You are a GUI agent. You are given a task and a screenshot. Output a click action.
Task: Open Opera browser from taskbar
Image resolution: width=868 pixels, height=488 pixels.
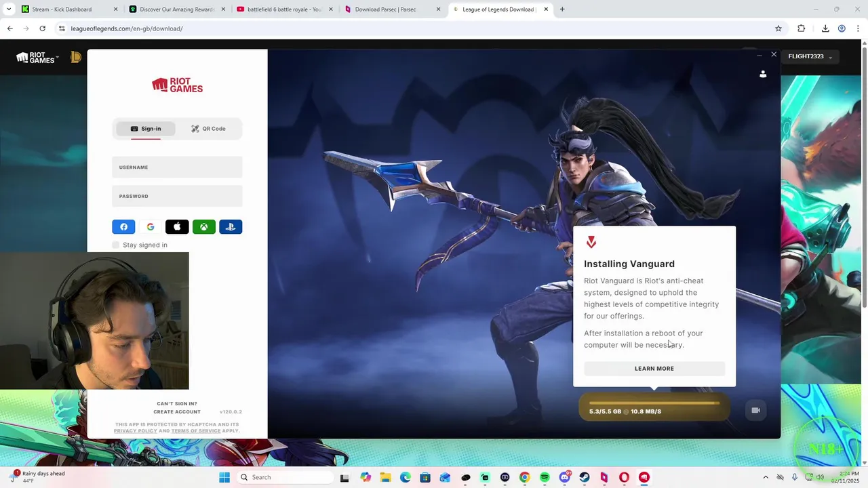624,477
